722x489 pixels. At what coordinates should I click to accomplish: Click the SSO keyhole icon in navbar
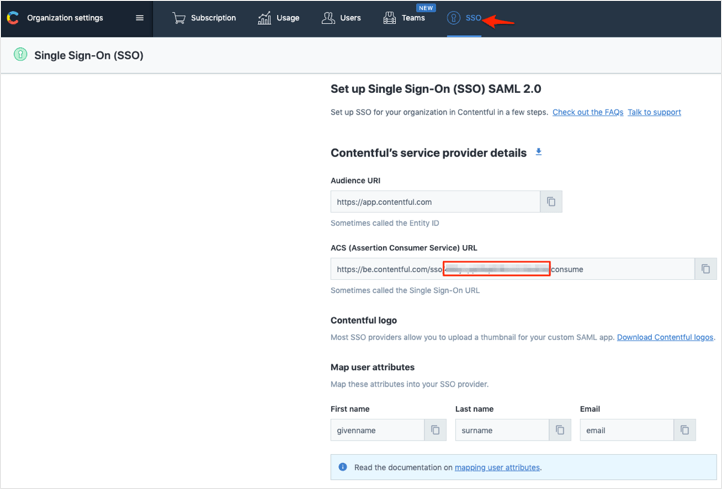[454, 18]
